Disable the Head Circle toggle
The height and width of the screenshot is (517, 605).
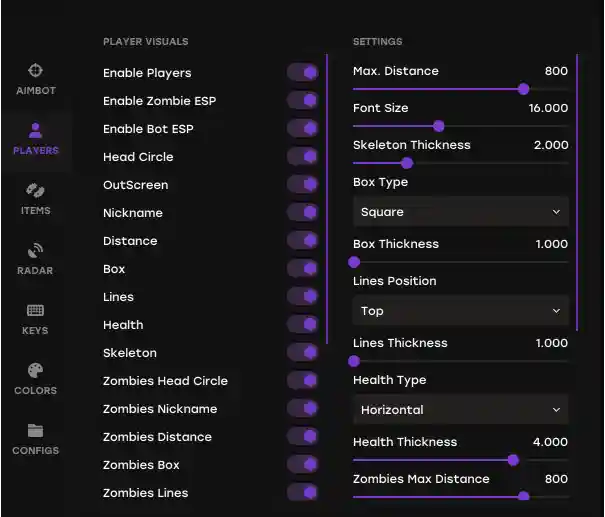coord(302,157)
